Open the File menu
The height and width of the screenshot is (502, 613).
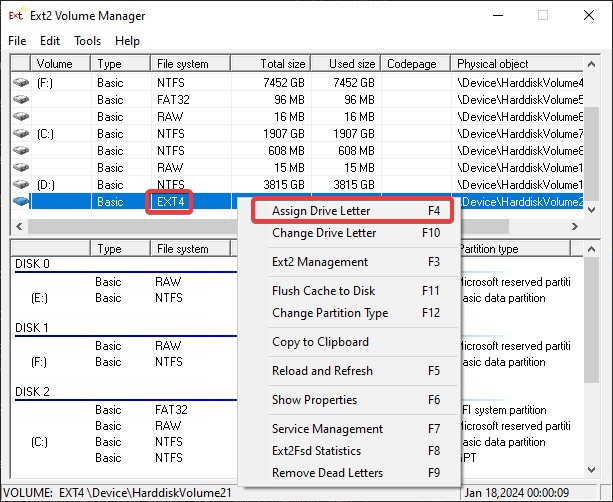point(17,41)
